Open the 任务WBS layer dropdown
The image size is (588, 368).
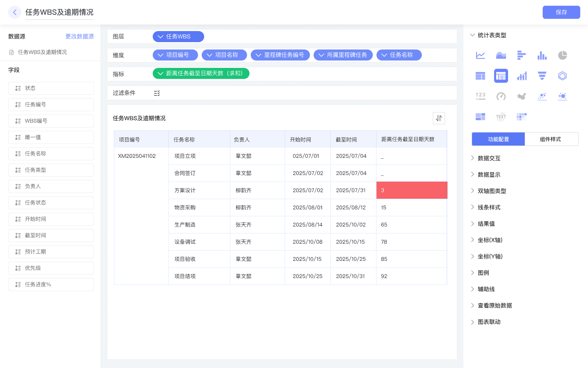click(178, 37)
